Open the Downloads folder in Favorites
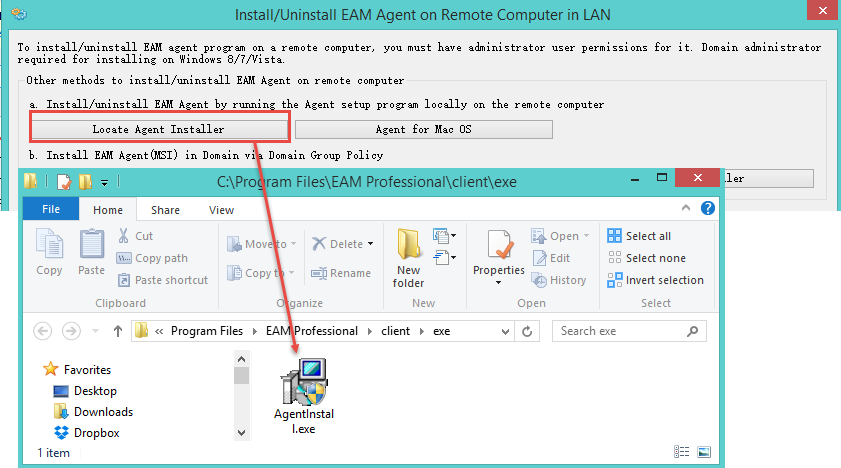Screen dimensions: 841x468 click(103, 412)
